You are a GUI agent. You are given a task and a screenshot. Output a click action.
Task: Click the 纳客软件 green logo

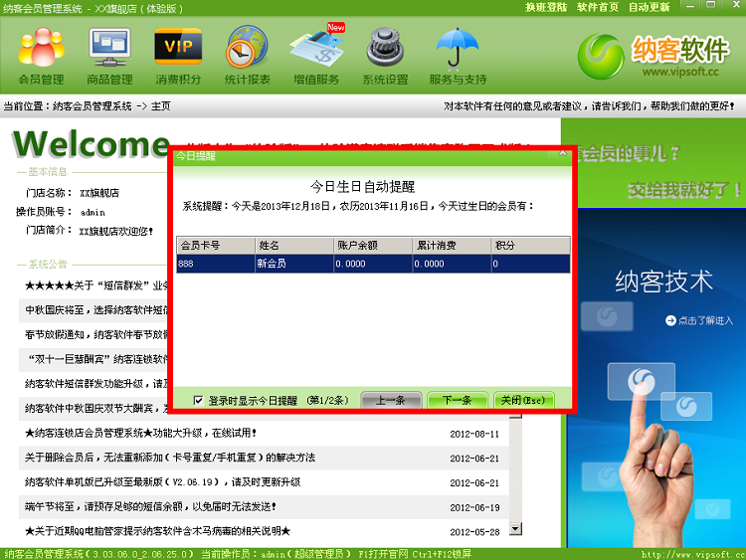click(601, 56)
